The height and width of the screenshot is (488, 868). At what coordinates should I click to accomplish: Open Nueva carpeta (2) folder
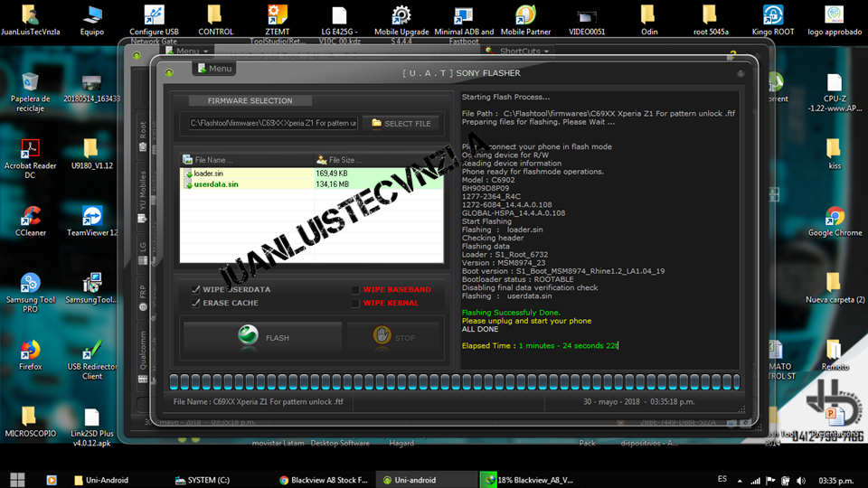pyautogui.click(x=835, y=288)
